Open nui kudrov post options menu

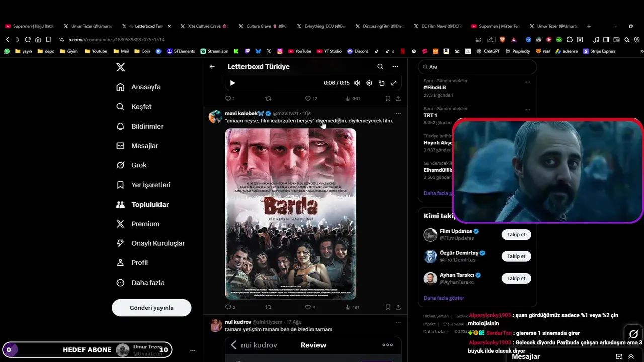[398, 322]
